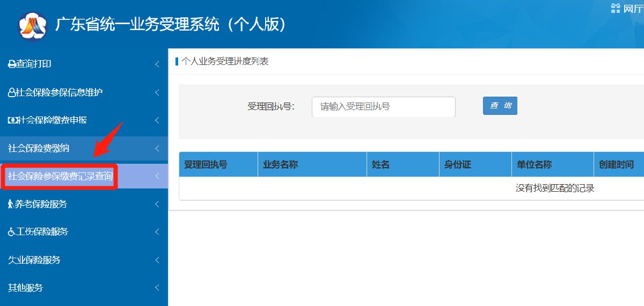Click the printer icon before 查询打印

11,64
